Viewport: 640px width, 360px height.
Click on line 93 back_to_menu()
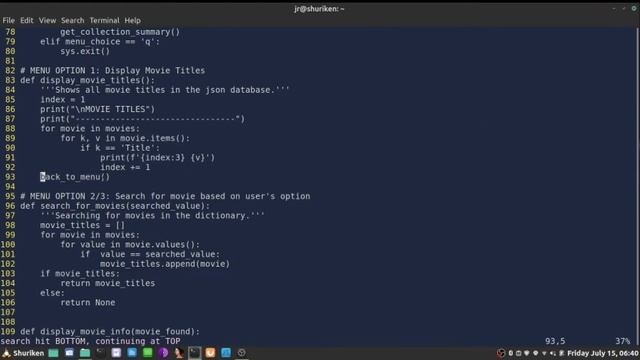coord(75,177)
